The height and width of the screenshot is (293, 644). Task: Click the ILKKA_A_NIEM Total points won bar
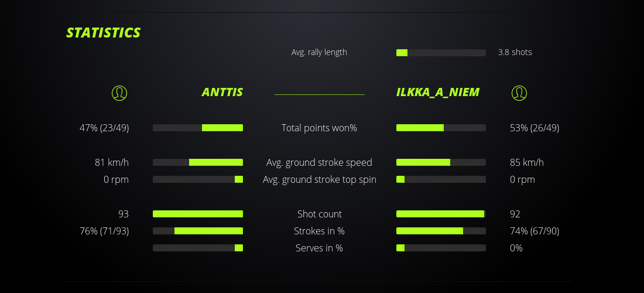[441, 128]
